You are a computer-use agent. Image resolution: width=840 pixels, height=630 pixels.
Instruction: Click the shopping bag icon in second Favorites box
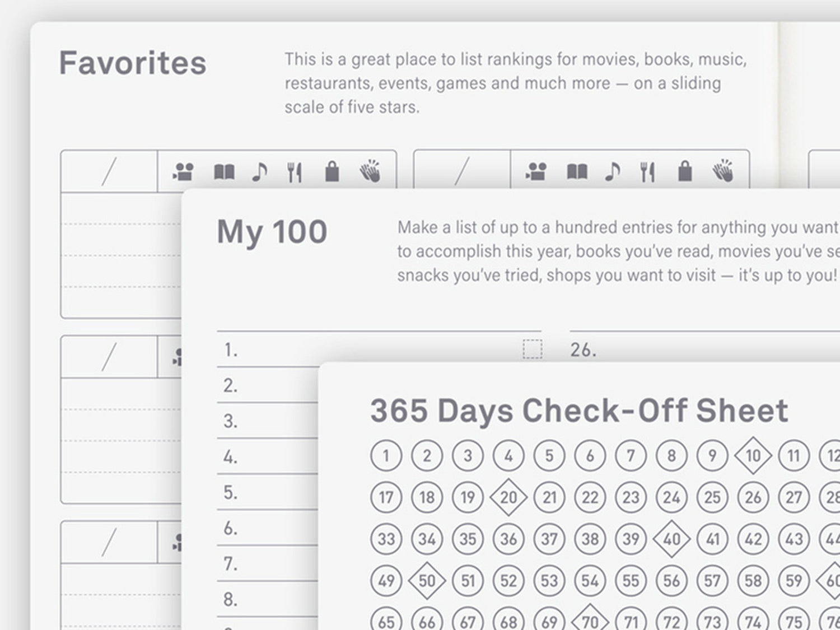click(x=685, y=171)
